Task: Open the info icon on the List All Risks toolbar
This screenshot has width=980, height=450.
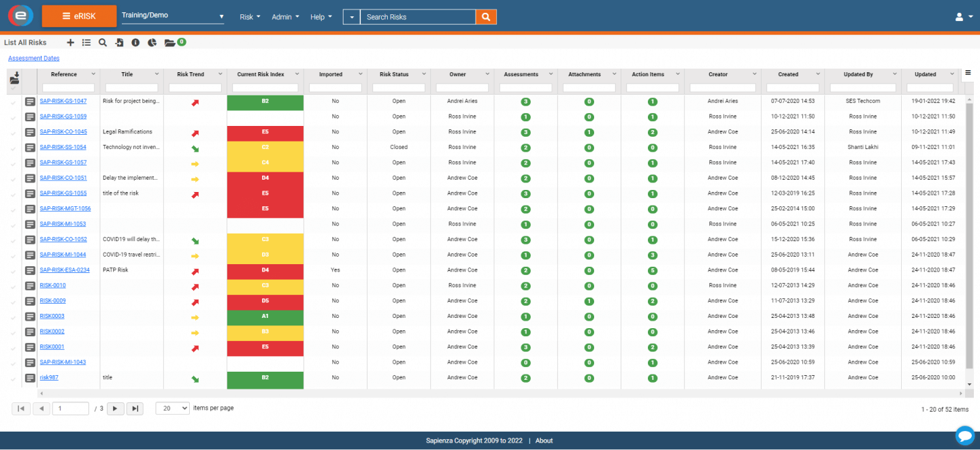Action: (135, 42)
